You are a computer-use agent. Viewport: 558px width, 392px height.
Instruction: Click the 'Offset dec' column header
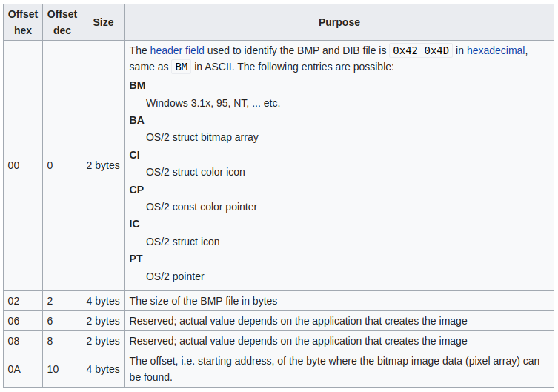click(x=62, y=22)
